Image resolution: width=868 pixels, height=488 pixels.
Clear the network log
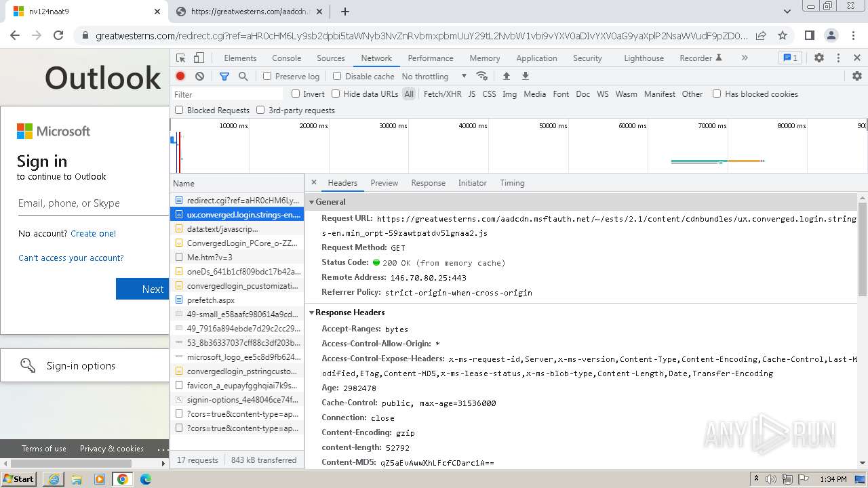pos(199,77)
